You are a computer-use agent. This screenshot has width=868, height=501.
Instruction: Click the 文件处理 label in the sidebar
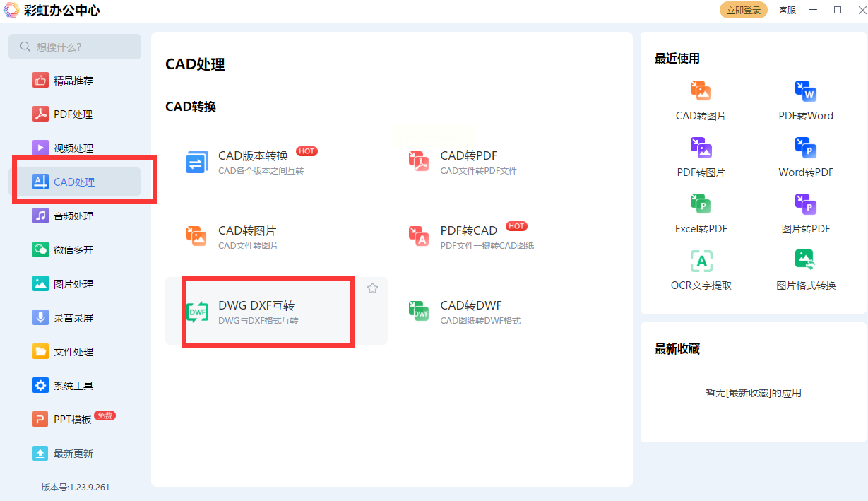point(73,352)
